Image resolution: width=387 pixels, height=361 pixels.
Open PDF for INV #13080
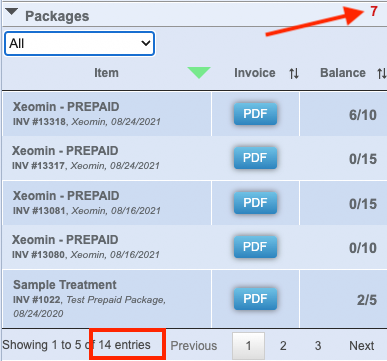tap(255, 247)
